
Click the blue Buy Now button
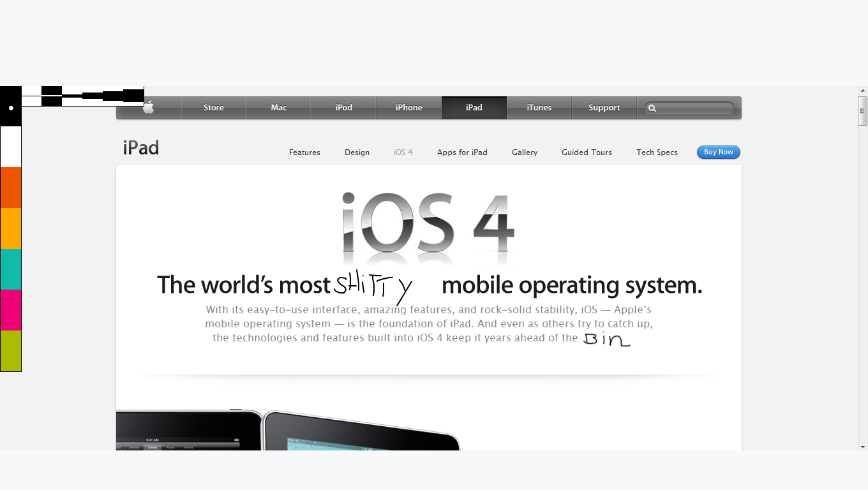[x=719, y=152]
